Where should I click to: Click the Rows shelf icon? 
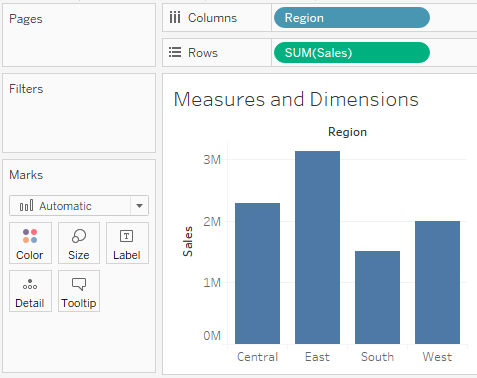pyautogui.click(x=175, y=52)
